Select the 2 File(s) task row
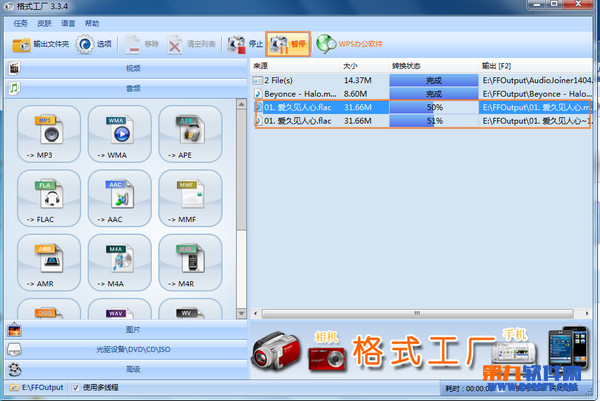Viewport: 600px width, 401px height. point(422,80)
